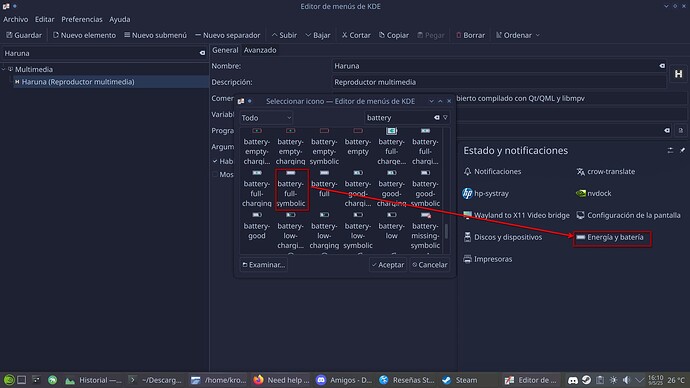Image resolution: width=690 pixels, height=388 pixels.
Task: Open the hp-systray entry
Action: (486, 194)
